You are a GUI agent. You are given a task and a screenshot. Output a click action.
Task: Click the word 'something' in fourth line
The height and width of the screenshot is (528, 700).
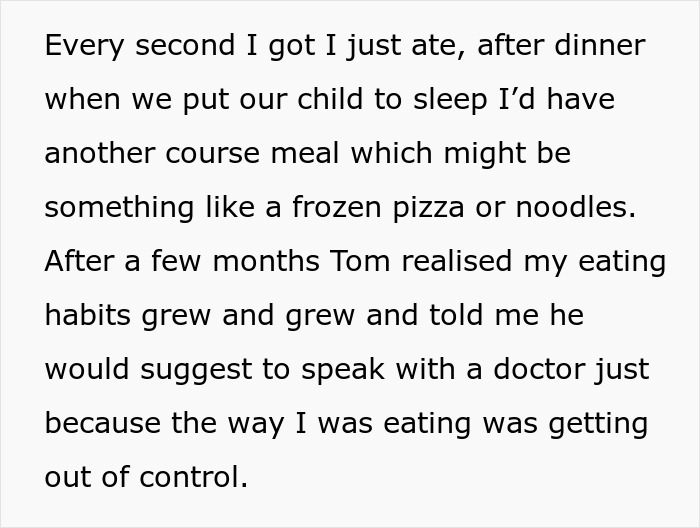point(119,209)
